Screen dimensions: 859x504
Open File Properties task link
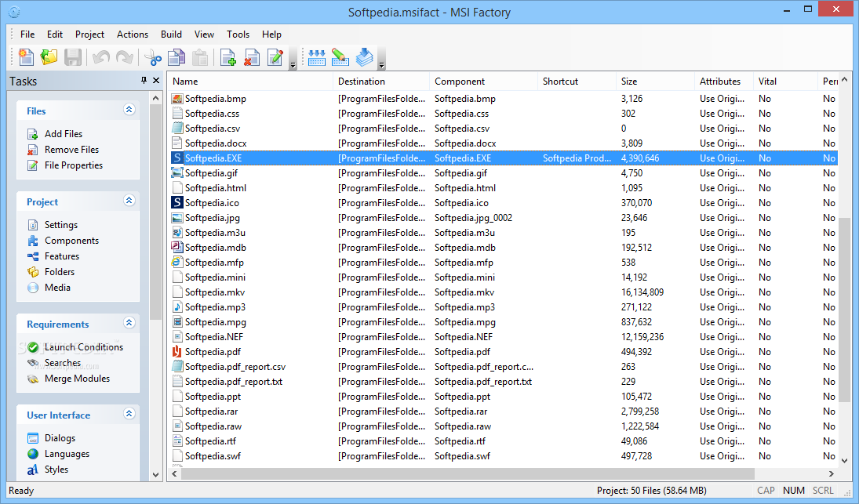coord(74,165)
